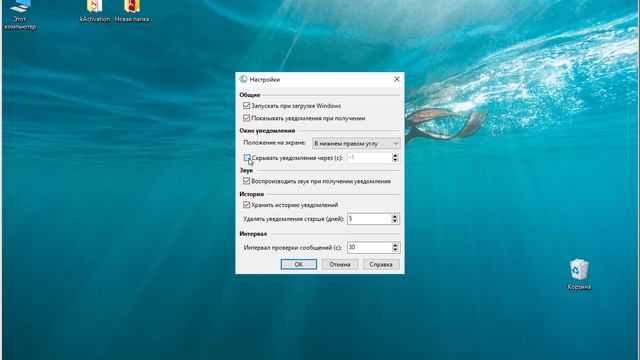Increase hide-notification seconds with up arrow
Image resolution: width=640 pixels, height=360 pixels.
[395, 155]
